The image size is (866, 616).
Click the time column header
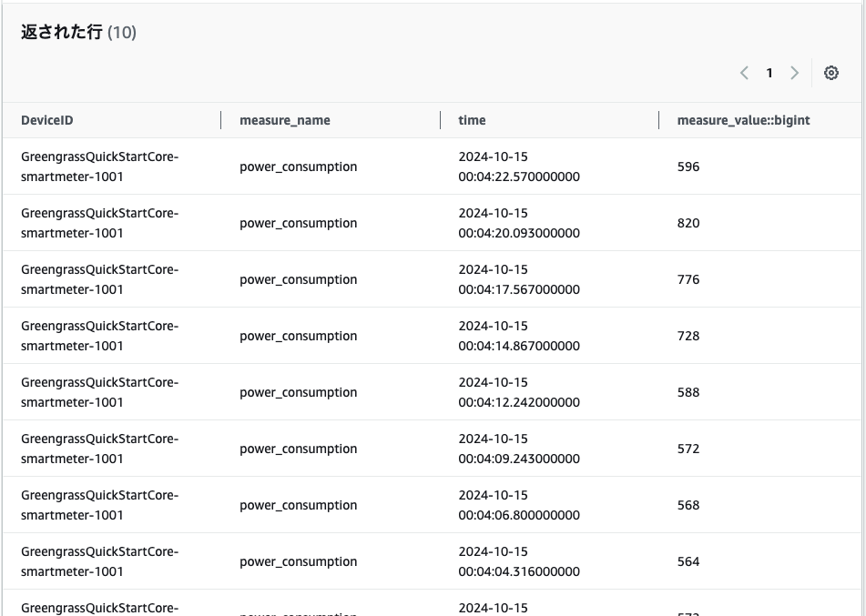pyautogui.click(x=472, y=120)
